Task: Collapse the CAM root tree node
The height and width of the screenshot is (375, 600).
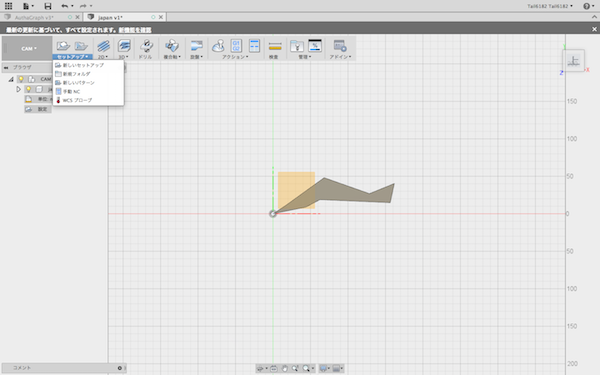Action: point(11,79)
